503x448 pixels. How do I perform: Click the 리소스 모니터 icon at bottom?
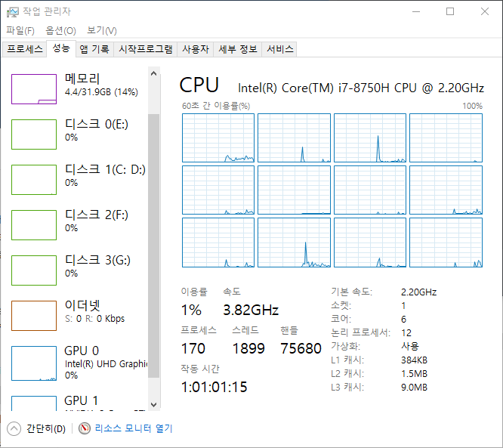85,428
